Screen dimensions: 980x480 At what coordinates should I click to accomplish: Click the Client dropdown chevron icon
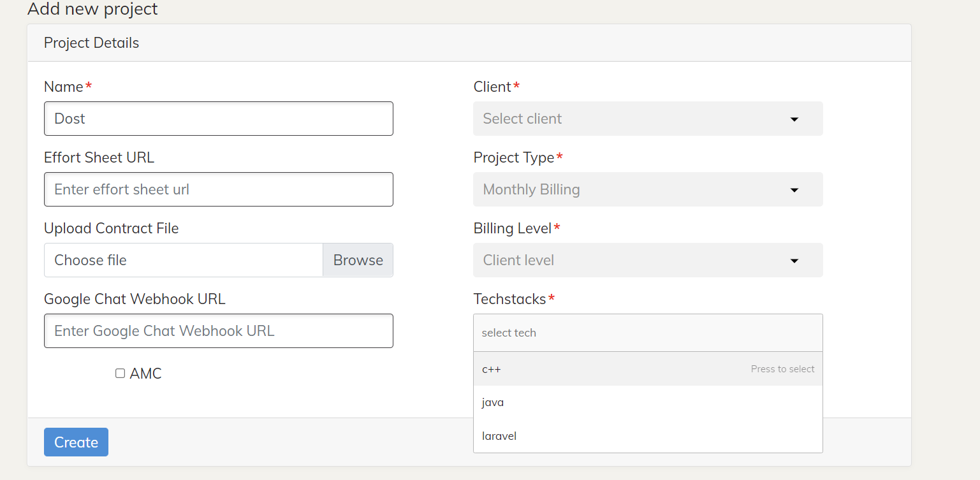click(794, 119)
